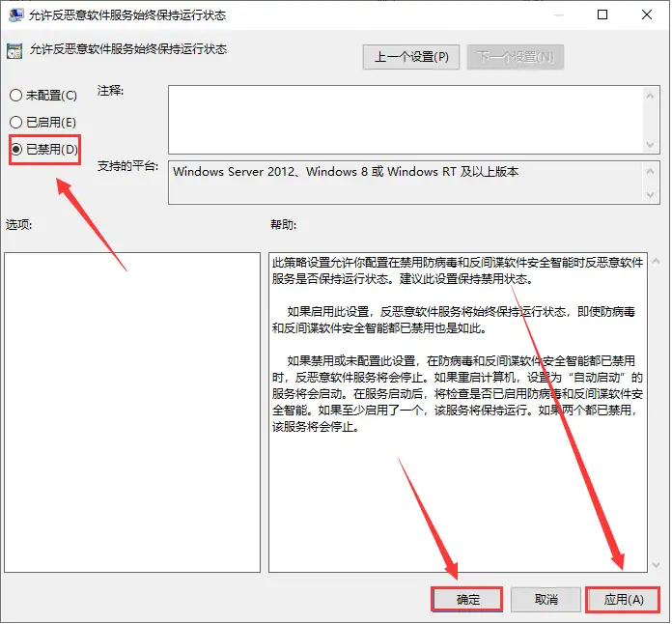This screenshot has width=672, height=624.
Task: Close the dialog with the X icon
Action: click(x=648, y=15)
